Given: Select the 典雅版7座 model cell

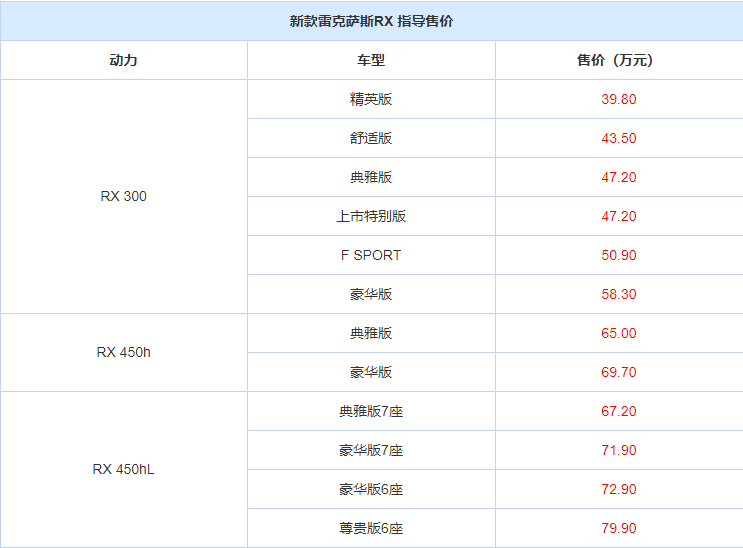Looking at the screenshot, I should point(371,411).
